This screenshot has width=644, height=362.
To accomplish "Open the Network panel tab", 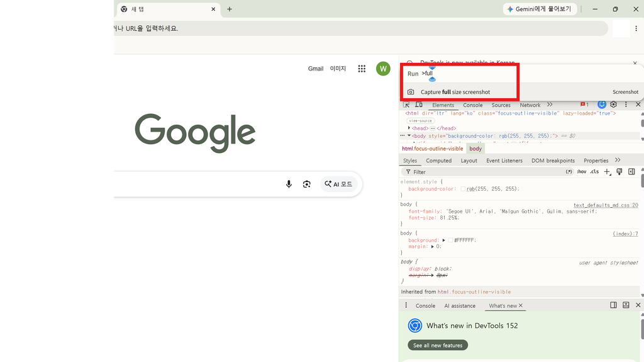I will coord(530,105).
